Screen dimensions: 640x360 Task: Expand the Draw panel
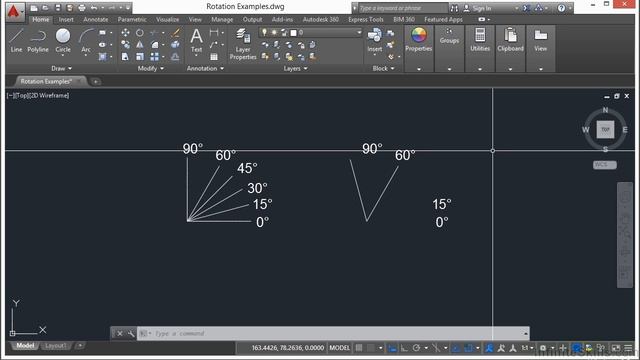coord(61,68)
